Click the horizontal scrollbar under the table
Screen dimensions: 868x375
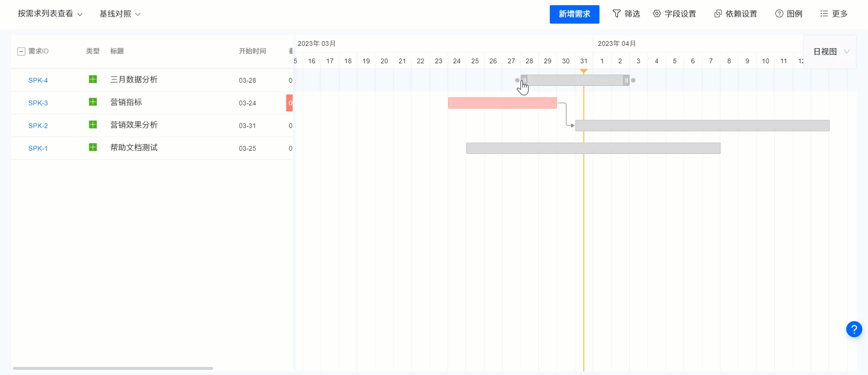(113, 368)
